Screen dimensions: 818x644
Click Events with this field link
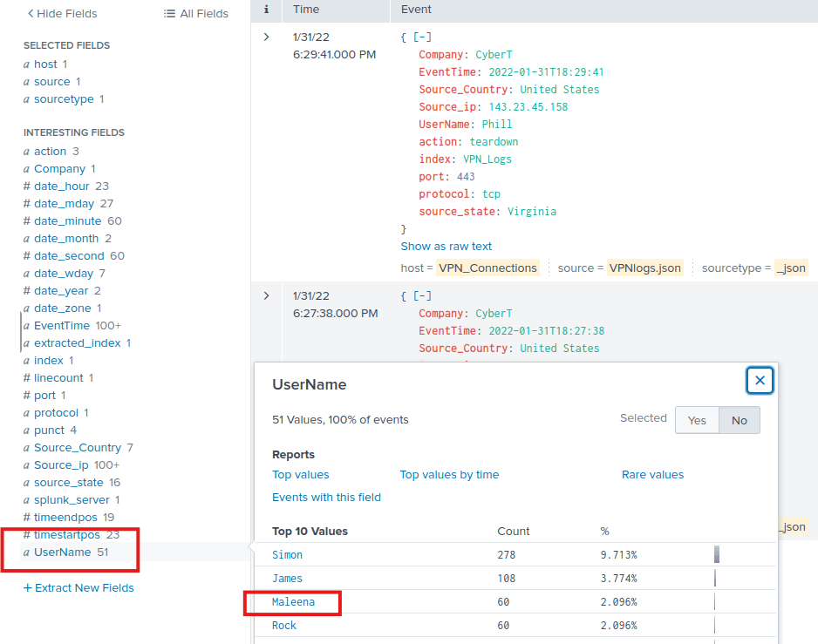pyautogui.click(x=326, y=498)
